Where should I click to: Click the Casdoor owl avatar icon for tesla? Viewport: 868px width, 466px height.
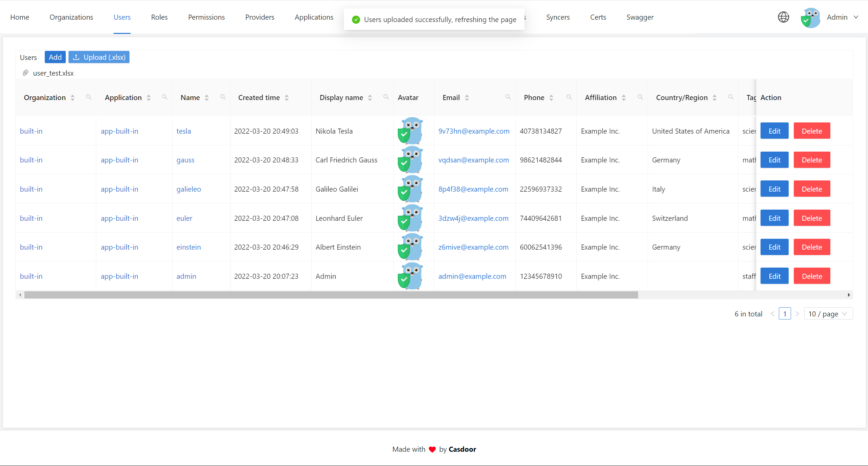[411, 131]
